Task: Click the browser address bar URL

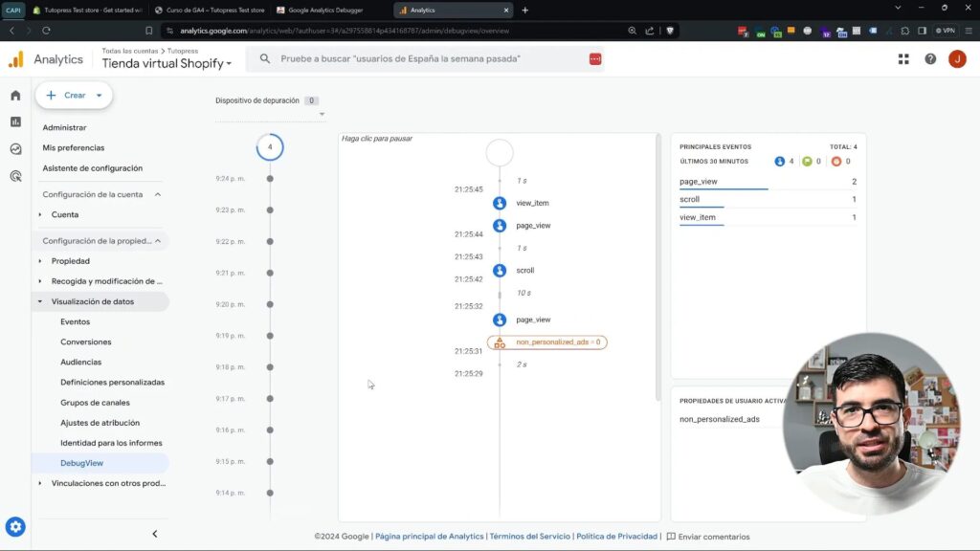Action: [345, 31]
